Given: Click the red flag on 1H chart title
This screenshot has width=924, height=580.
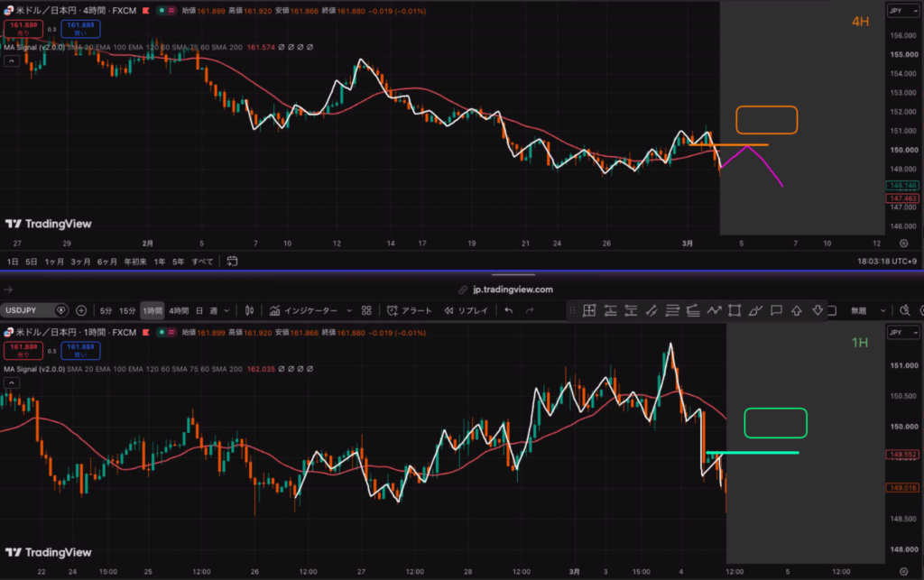Looking at the screenshot, I should click(x=145, y=333).
